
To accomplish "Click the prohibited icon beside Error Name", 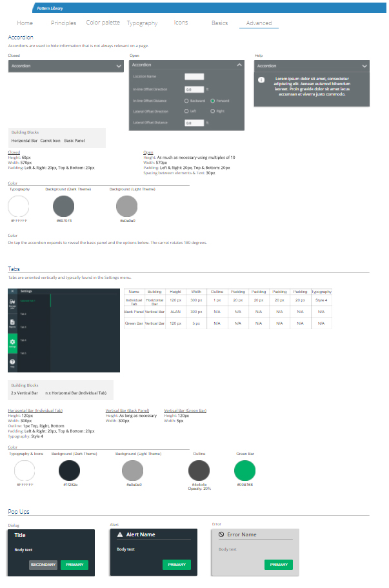I will click(221, 534).
